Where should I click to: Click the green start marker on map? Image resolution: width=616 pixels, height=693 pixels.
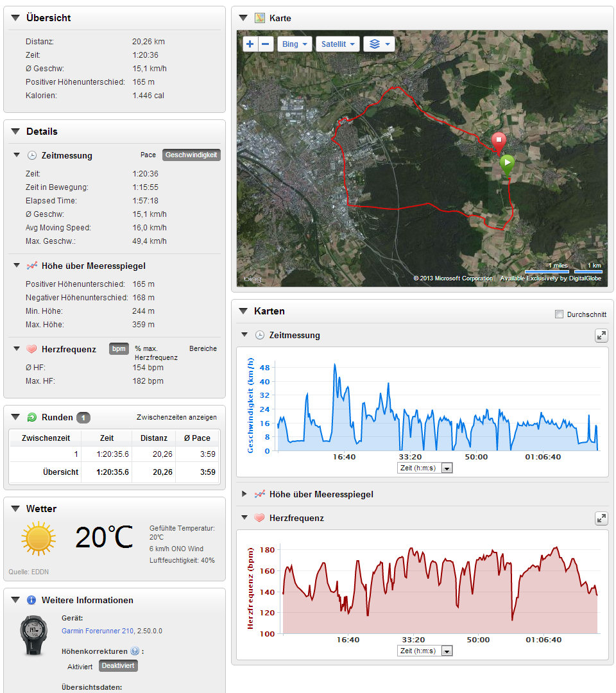point(507,164)
